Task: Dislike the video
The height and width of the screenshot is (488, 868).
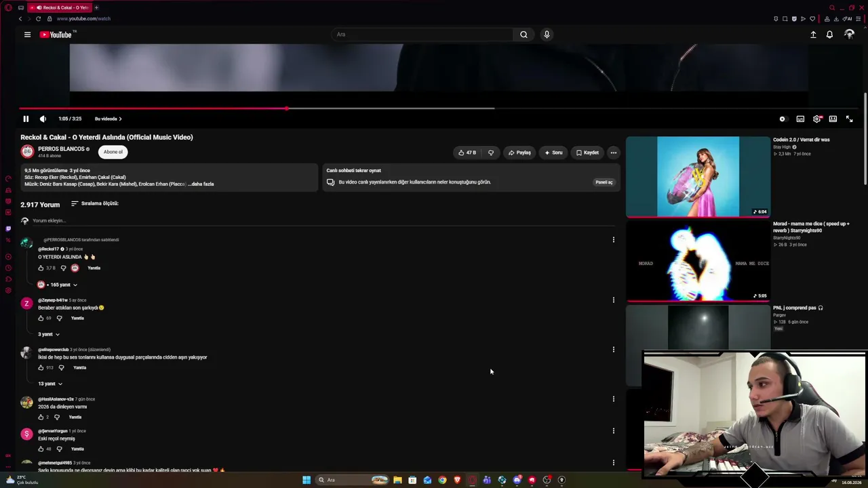Action: (x=491, y=152)
